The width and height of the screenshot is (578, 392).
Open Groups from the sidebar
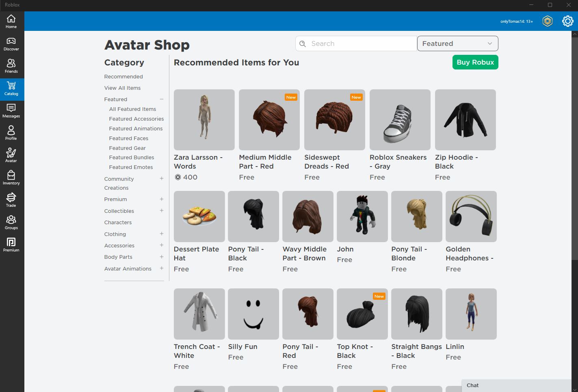(x=11, y=223)
